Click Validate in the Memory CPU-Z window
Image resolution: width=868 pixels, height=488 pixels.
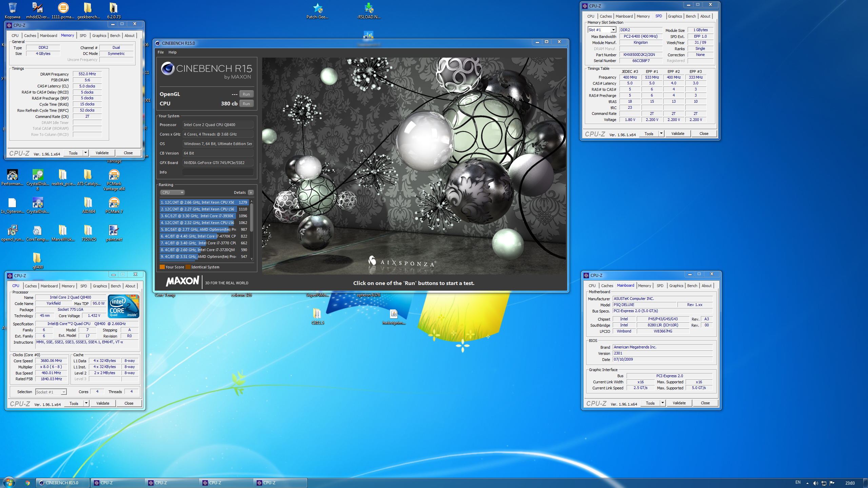click(102, 153)
